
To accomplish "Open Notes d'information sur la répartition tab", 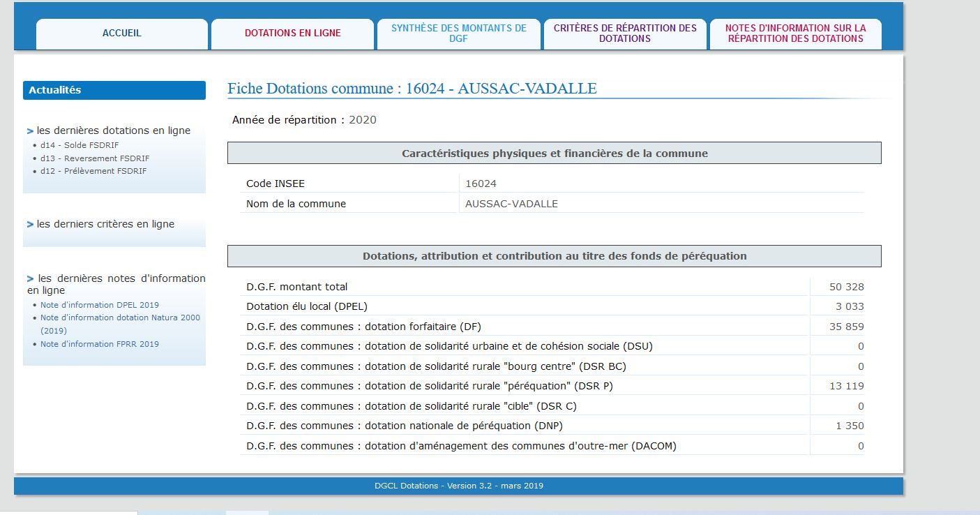I will click(x=795, y=33).
